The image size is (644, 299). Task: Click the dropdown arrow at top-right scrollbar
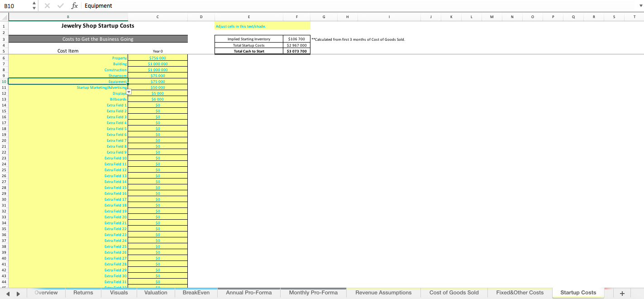(x=640, y=5)
